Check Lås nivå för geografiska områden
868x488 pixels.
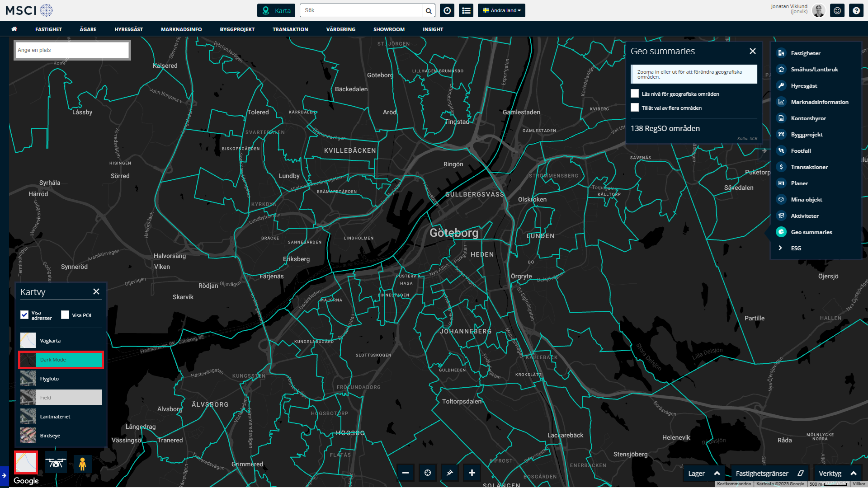pos(635,94)
